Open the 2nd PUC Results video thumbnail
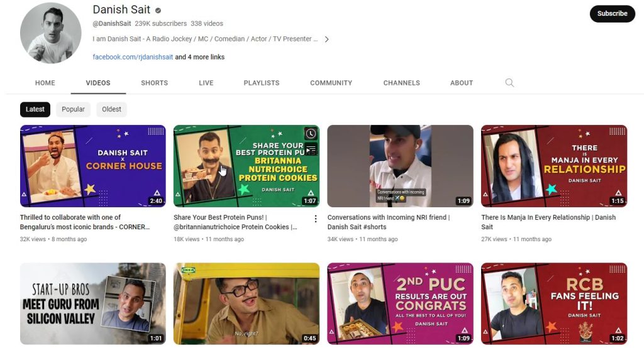 (x=400, y=303)
